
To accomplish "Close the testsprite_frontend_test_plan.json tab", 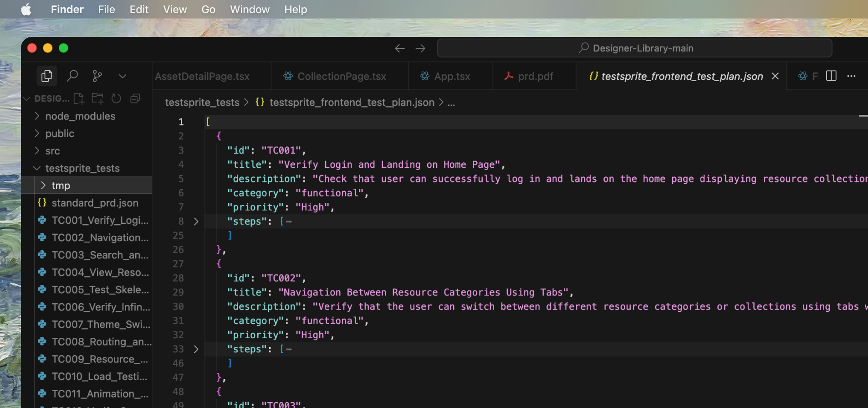I will point(775,76).
